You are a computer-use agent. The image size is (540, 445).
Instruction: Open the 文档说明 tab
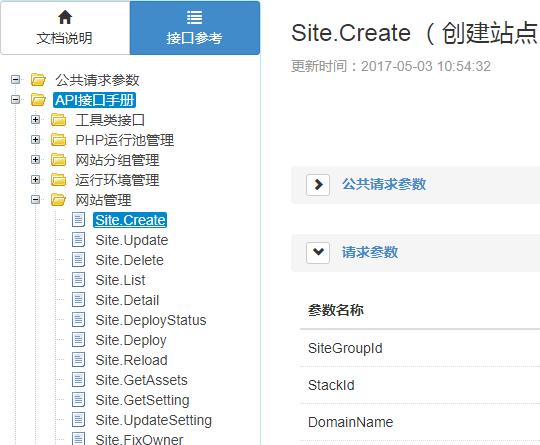pyautogui.click(x=65, y=28)
